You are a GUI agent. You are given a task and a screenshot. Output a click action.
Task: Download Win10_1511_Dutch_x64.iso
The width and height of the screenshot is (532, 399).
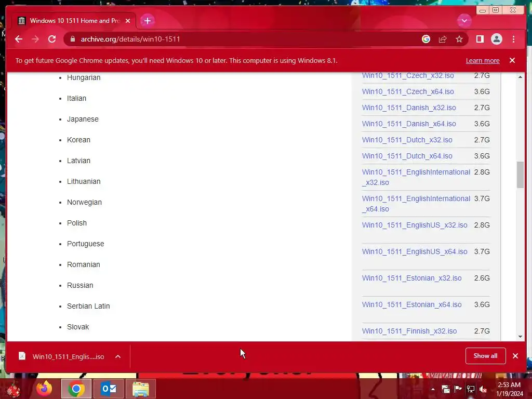click(407, 156)
